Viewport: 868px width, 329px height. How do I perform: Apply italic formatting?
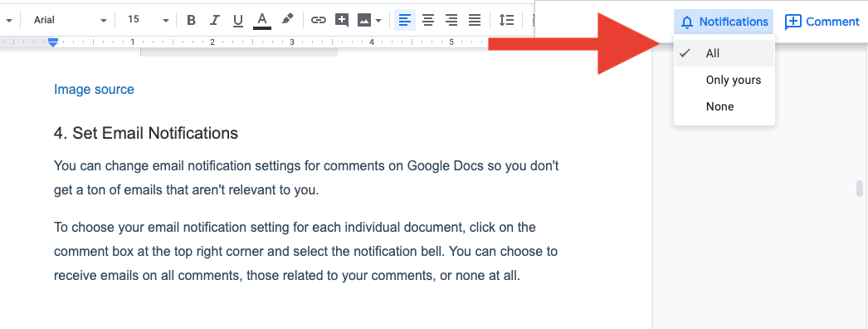point(215,21)
